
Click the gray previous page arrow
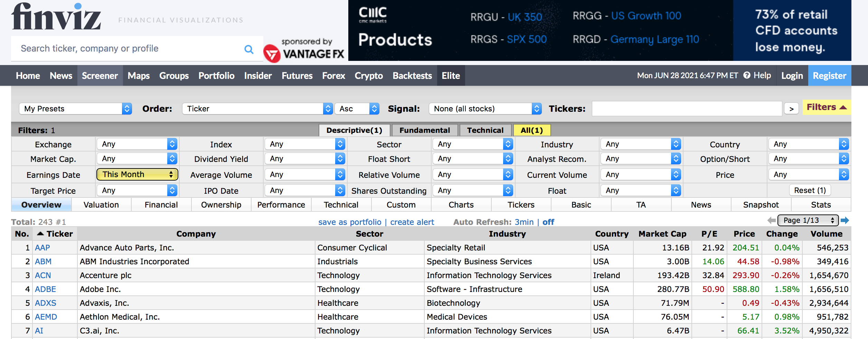tap(771, 220)
